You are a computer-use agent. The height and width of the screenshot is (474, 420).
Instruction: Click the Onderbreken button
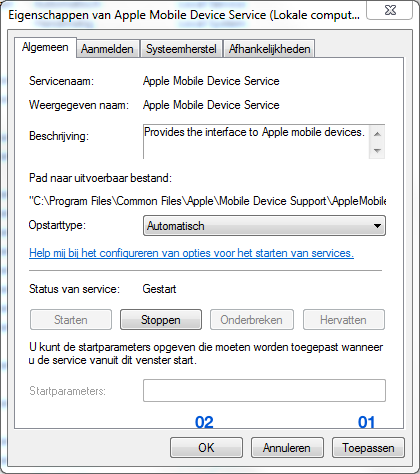point(252,320)
